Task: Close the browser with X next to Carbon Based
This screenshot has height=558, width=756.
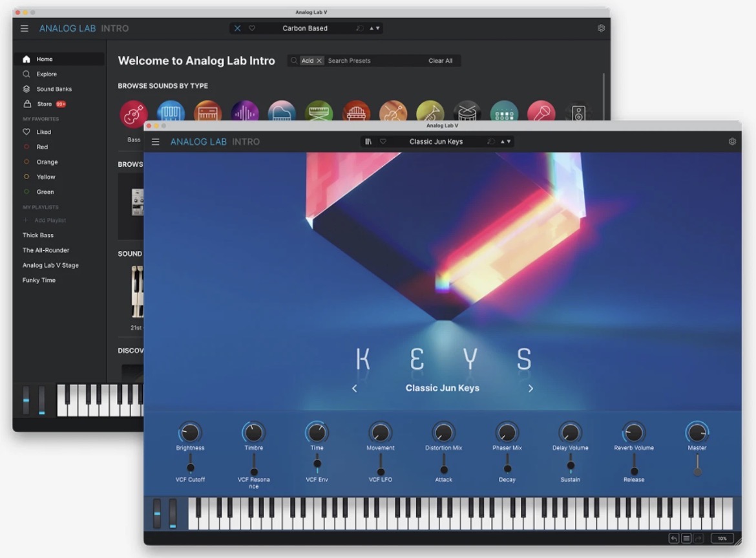Action: tap(237, 28)
